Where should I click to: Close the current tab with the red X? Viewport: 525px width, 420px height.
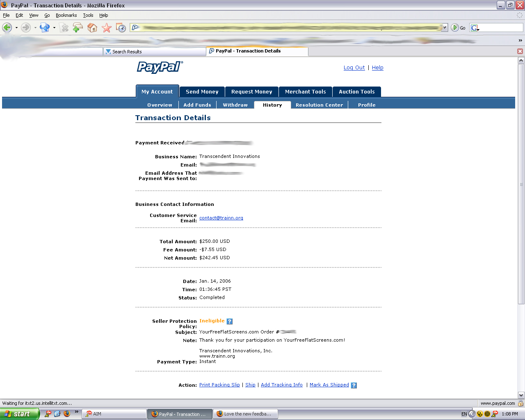(520, 51)
